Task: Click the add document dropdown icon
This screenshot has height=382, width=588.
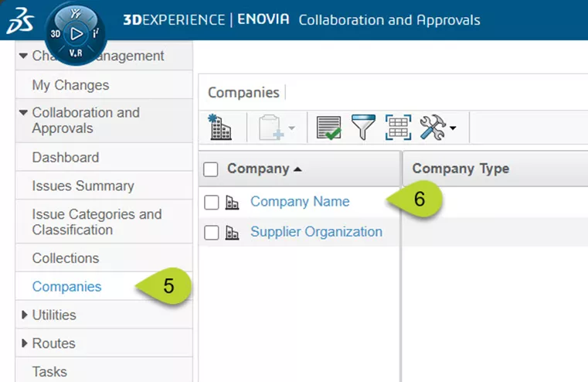Action: click(x=277, y=128)
